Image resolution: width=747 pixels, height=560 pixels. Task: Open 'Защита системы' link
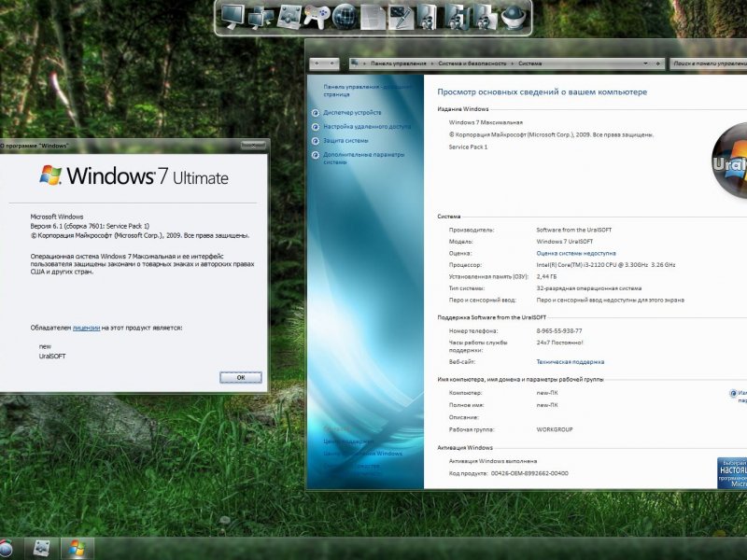click(x=345, y=141)
